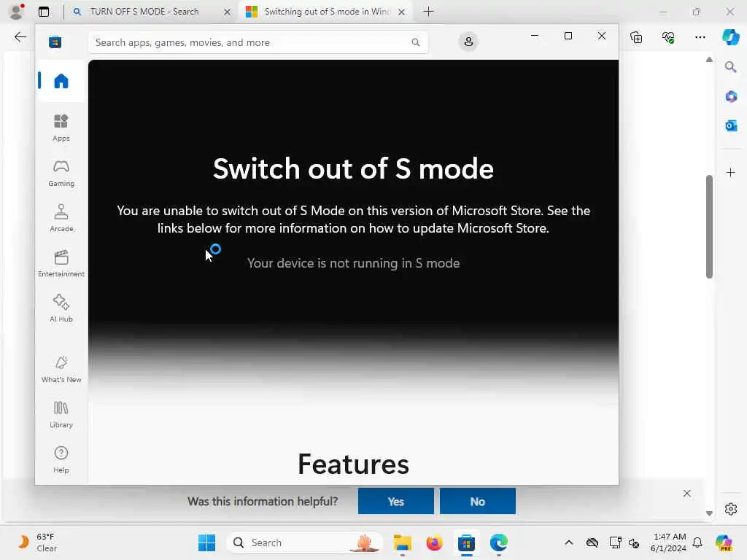Click Microsoft Store taskbar icon
747x560 pixels.
466,542
